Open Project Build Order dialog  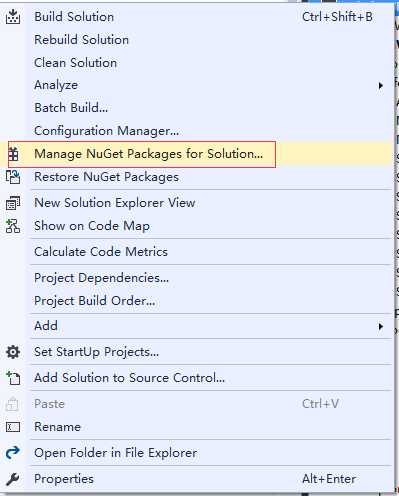pyautogui.click(x=95, y=301)
